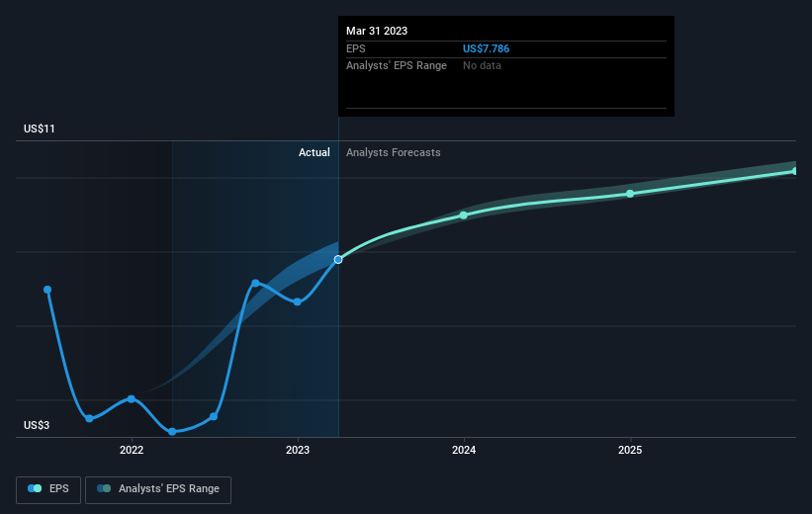Click the 'Analysts Forecasts' label
812x514 pixels.
[393, 152]
